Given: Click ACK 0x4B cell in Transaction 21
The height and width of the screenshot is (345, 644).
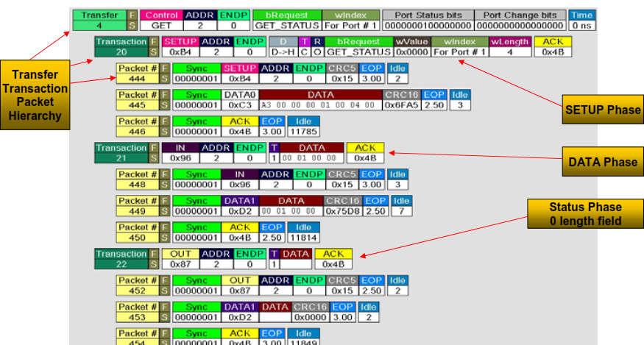Looking at the screenshot, I should point(365,153).
